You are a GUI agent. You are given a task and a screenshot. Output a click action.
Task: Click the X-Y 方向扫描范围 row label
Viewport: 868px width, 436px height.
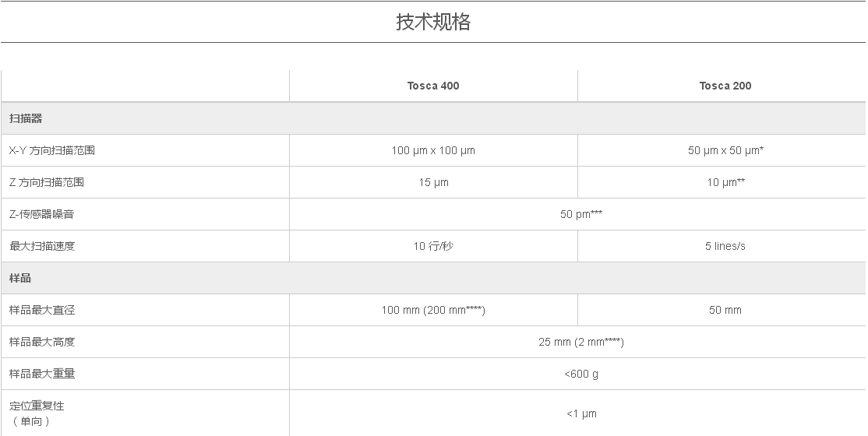click(52, 150)
